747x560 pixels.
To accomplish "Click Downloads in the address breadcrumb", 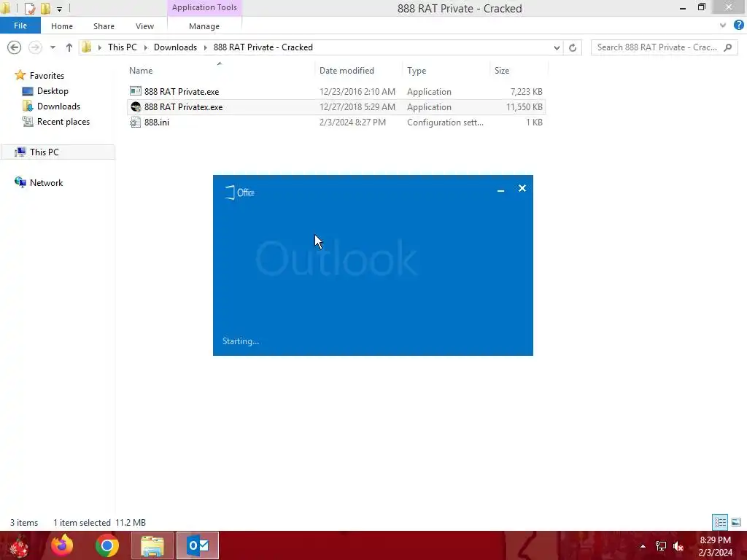I will [x=175, y=47].
